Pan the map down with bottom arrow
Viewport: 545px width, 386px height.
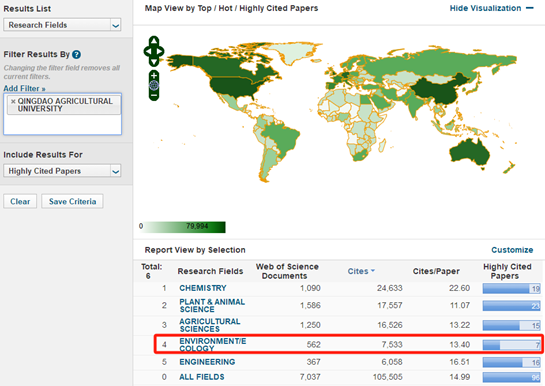coord(154,61)
